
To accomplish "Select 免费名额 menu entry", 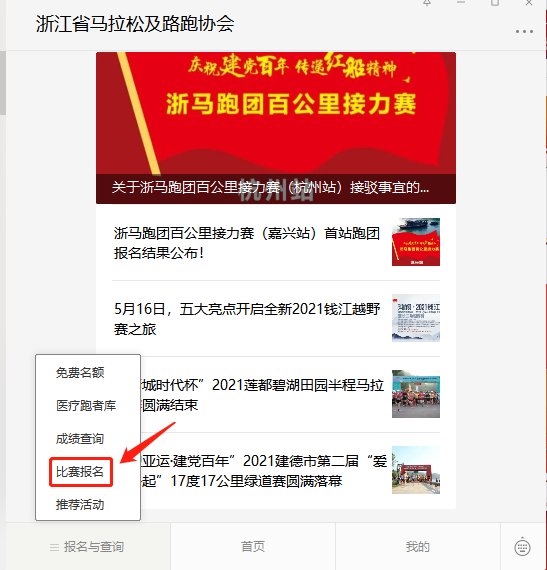I will [80, 373].
